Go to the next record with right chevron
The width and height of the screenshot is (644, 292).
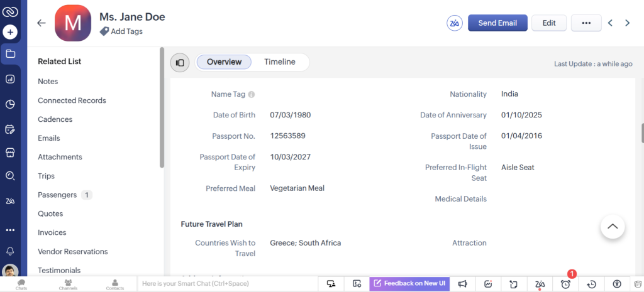[627, 23]
